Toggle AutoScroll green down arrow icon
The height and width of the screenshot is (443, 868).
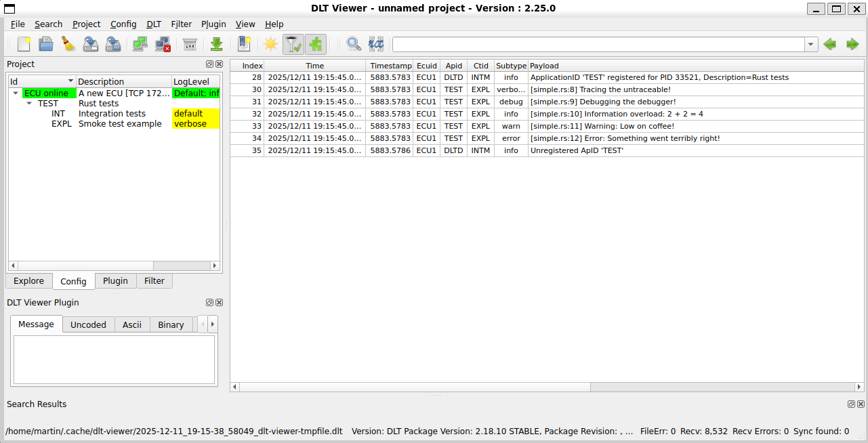point(217,45)
